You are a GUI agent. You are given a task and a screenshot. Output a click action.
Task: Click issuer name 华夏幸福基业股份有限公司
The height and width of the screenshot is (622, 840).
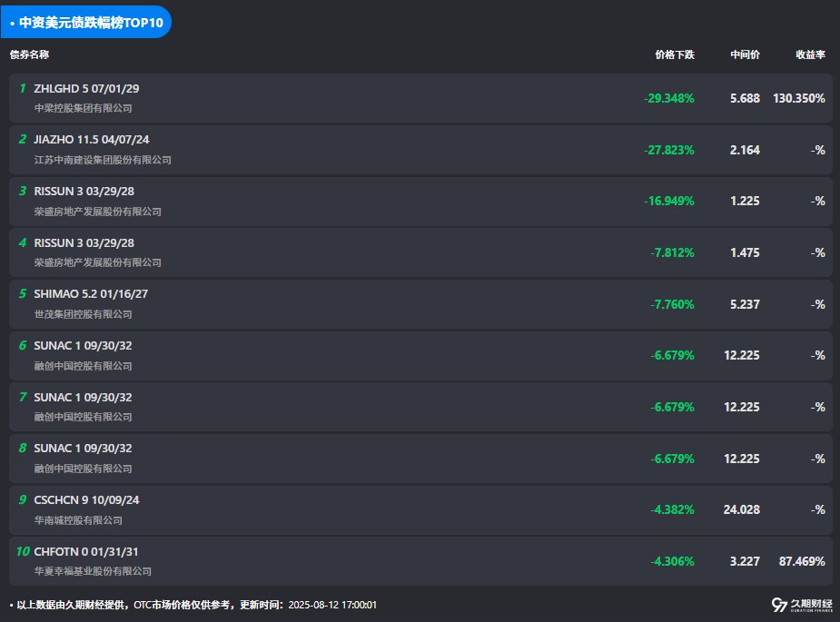tap(93, 571)
